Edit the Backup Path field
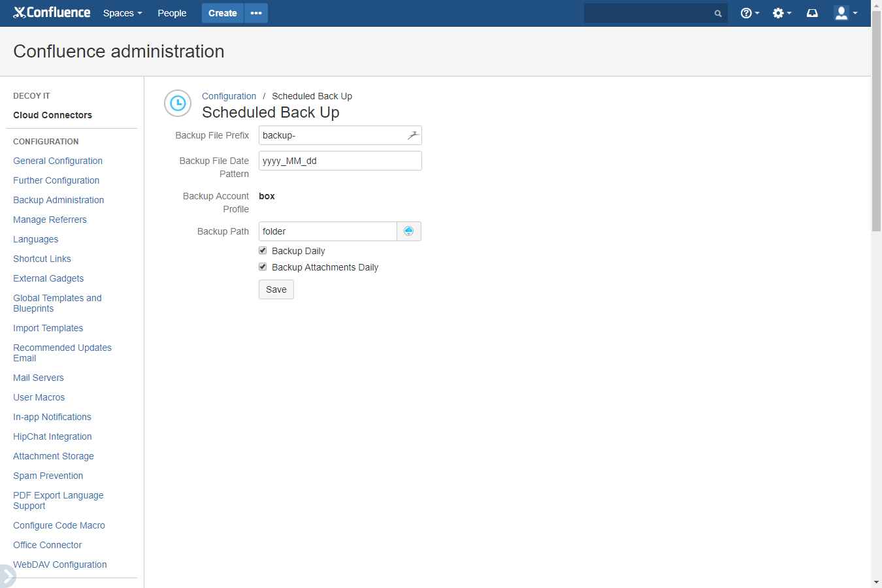The height and width of the screenshot is (588, 882). (x=328, y=231)
